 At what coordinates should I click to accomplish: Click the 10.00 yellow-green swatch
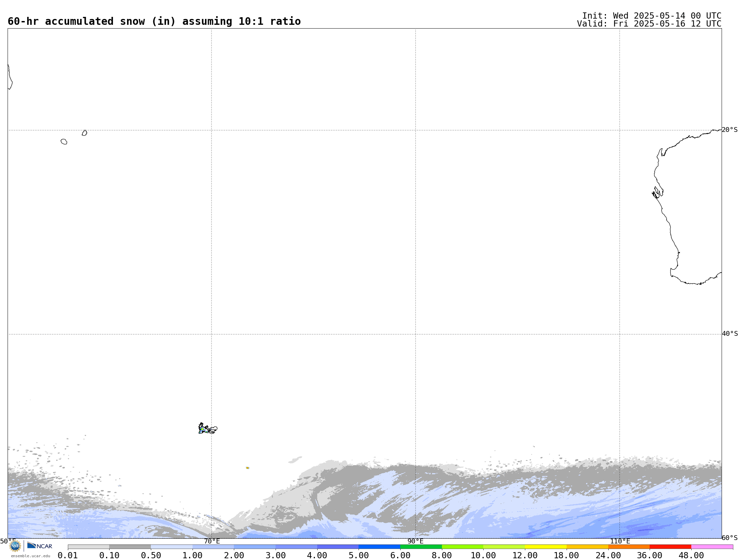coord(504,547)
